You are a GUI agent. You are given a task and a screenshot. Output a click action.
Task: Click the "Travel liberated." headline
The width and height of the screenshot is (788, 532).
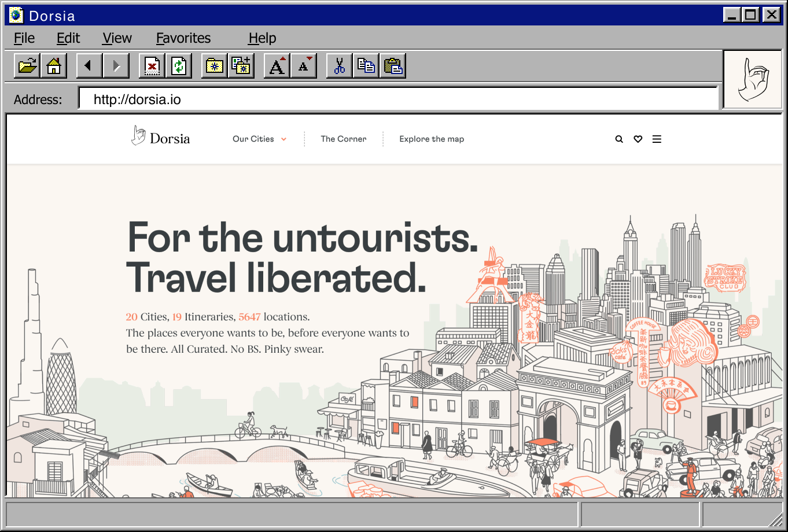[276, 278]
